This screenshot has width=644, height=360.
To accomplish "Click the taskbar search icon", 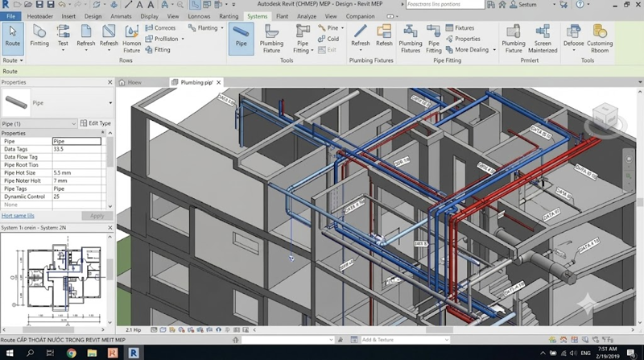I will pyautogui.click(x=30, y=353).
